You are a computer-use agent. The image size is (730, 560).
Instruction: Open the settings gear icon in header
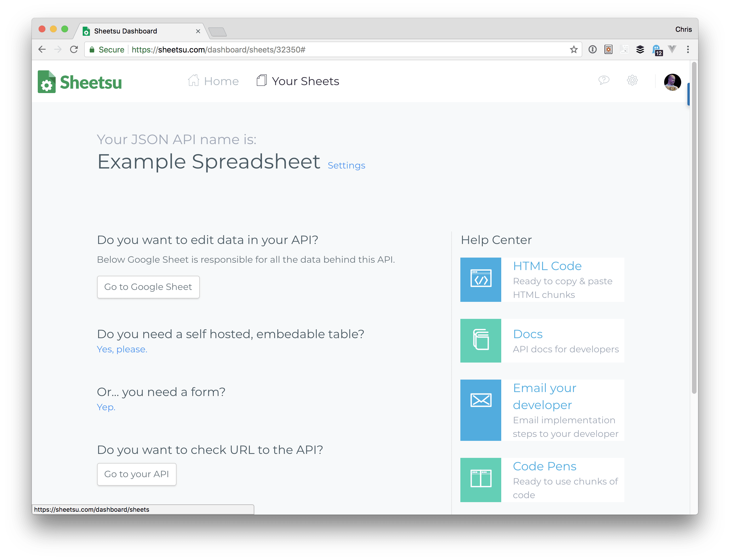(x=632, y=80)
